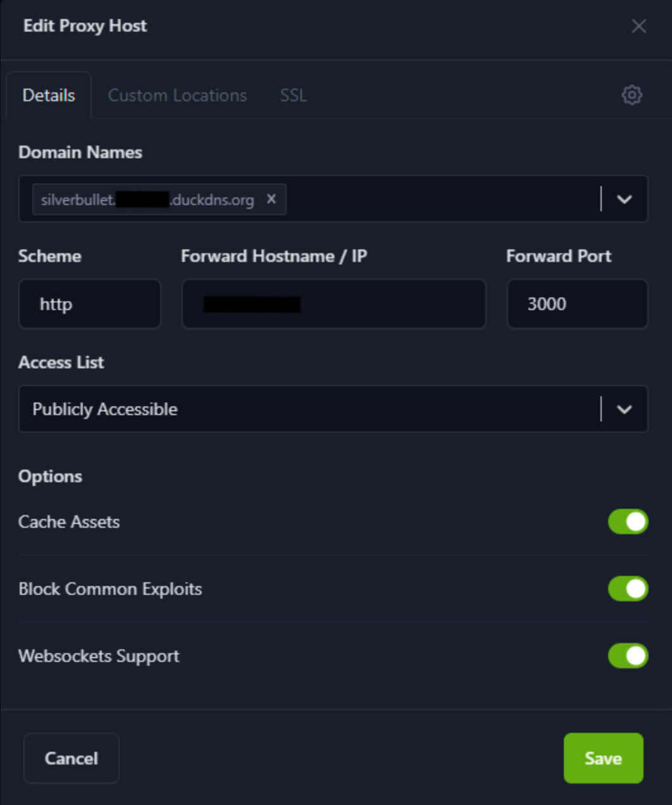
Task: Click the Forward Port field showing 3000
Action: pyautogui.click(x=577, y=304)
